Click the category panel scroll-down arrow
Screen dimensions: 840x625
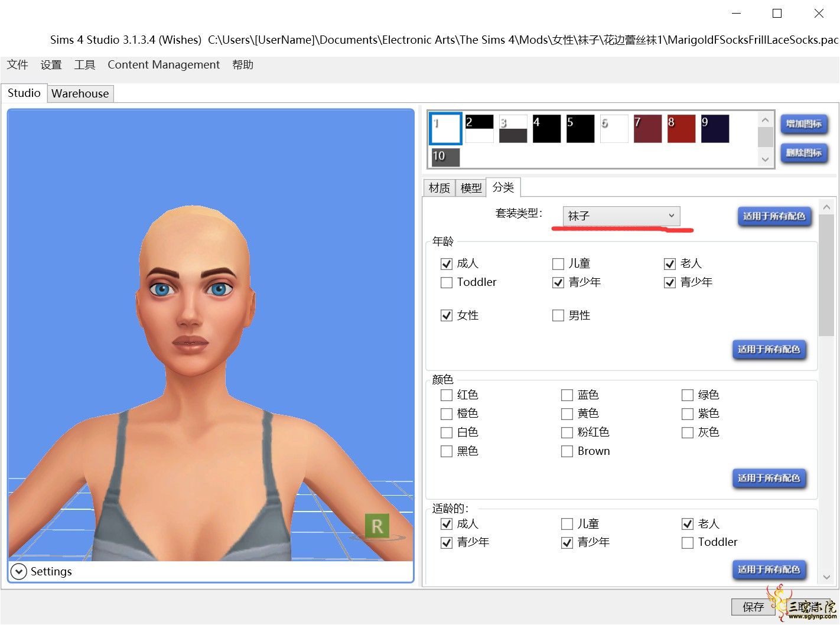coord(826,577)
